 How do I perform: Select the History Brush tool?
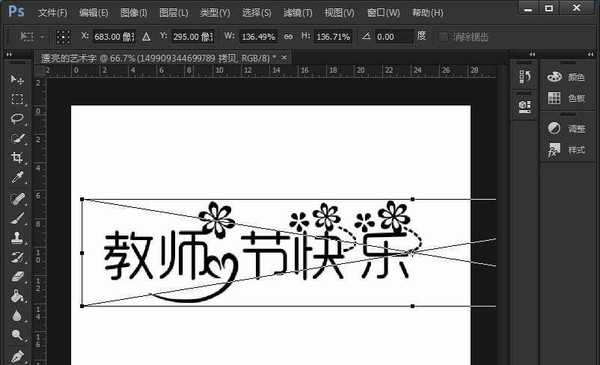[17, 257]
